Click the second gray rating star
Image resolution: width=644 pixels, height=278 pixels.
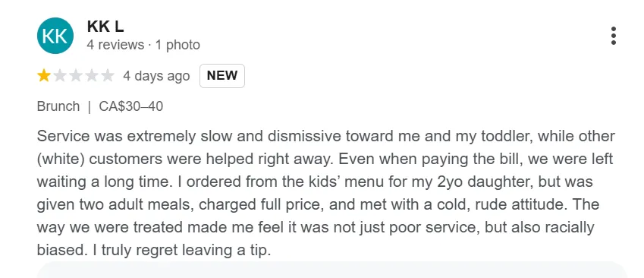(x=60, y=76)
